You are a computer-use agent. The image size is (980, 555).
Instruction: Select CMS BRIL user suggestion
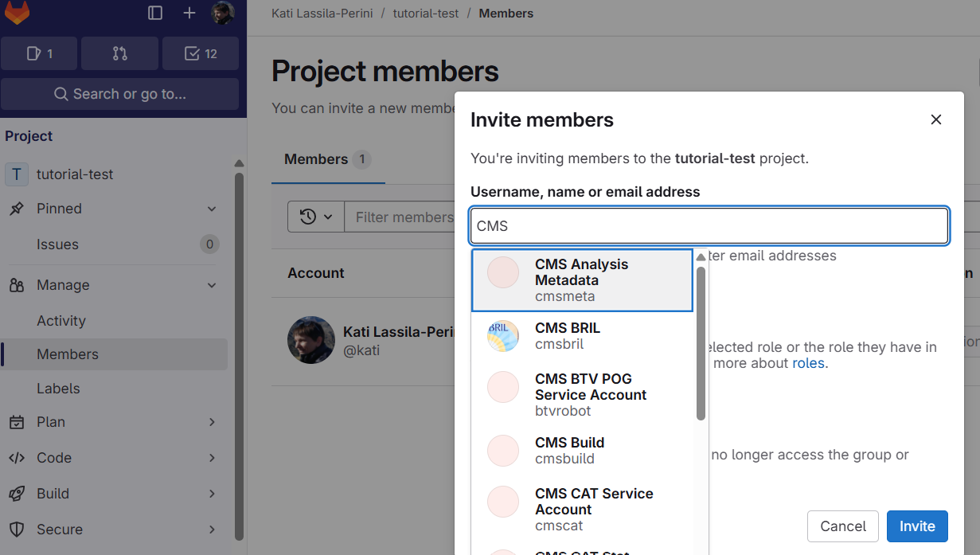583,336
